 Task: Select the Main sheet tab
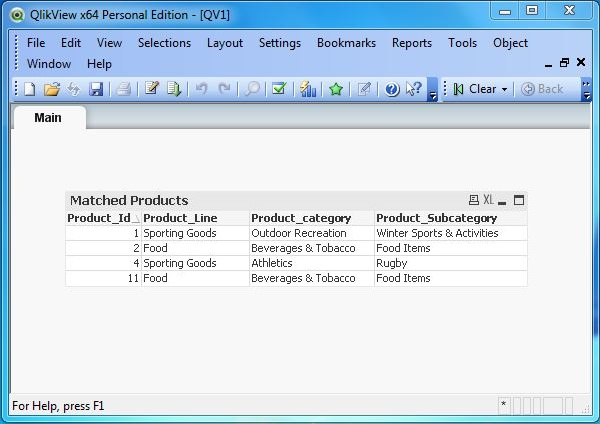click(x=48, y=118)
